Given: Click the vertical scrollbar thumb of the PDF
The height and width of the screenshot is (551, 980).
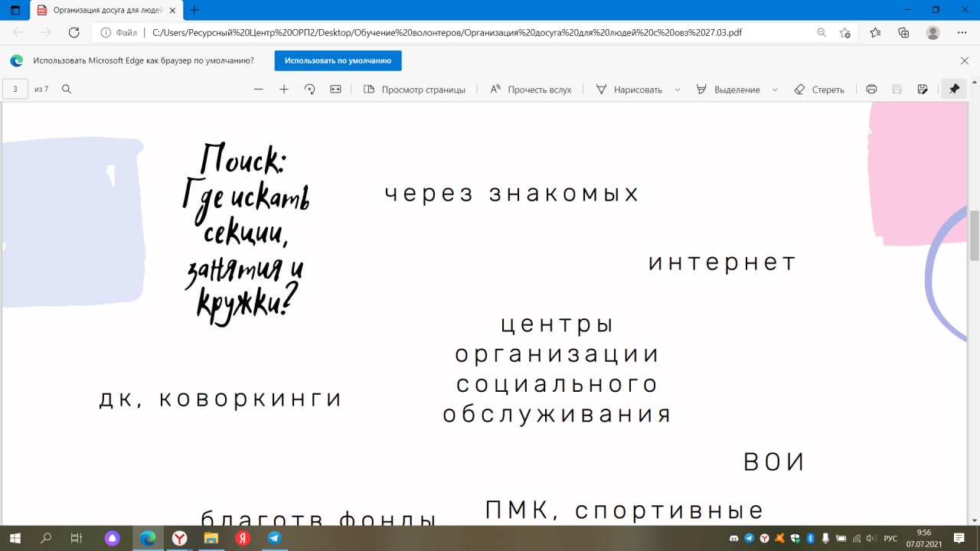Looking at the screenshot, I should (x=975, y=235).
